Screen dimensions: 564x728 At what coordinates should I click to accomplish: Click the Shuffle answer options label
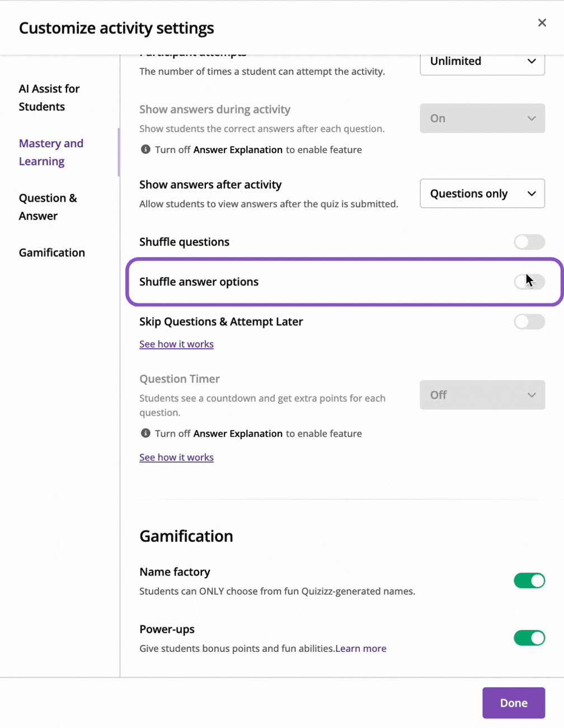point(199,282)
